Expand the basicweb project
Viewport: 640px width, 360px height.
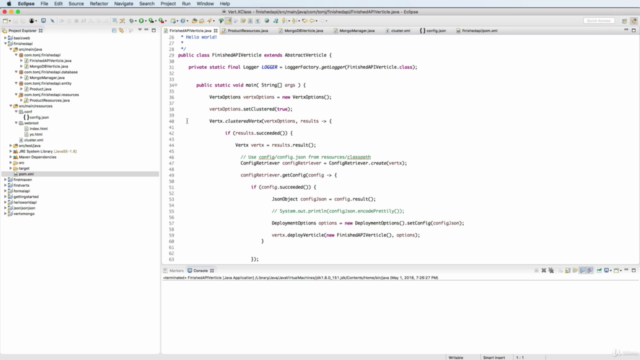pyautogui.click(x=5, y=38)
